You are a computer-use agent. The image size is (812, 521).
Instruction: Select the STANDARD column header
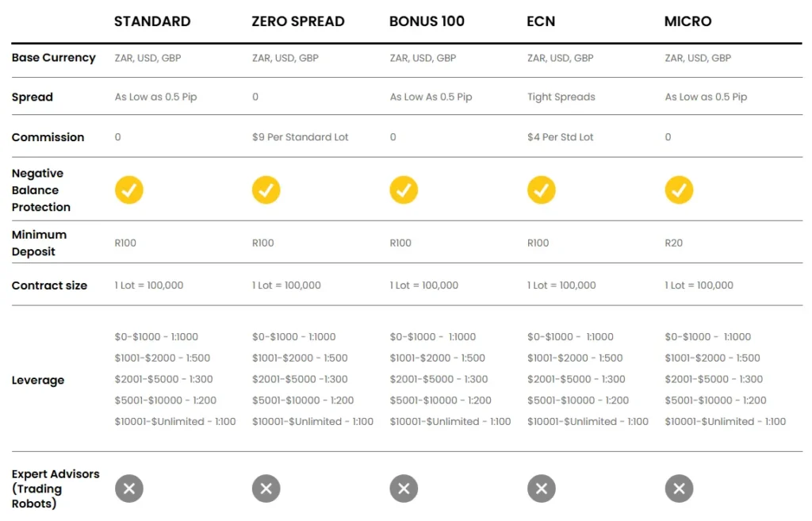coord(152,21)
